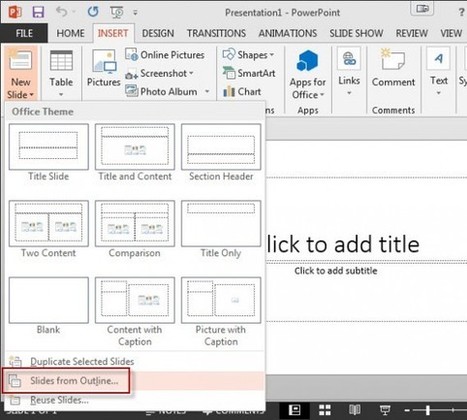Click Duplicate Selected Slides menu item
The width and height of the screenshot is (467, 420).
pyautogui.click(x=135, y=362)
